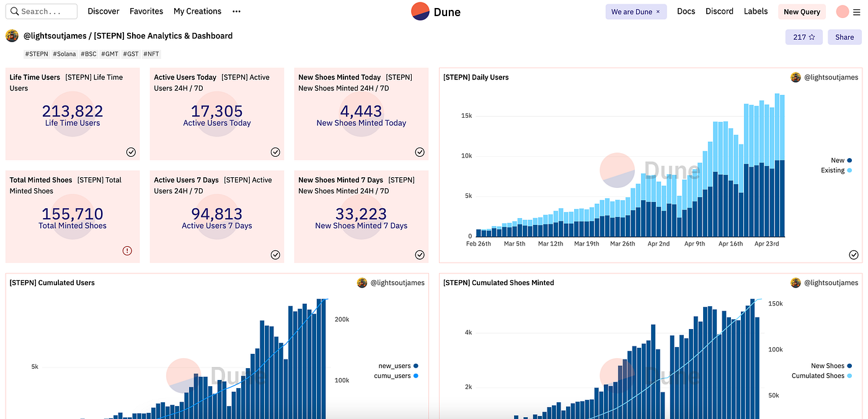Open [STEPN] Cumulated Users chart title
868x419 pixels.
point(52,283)
